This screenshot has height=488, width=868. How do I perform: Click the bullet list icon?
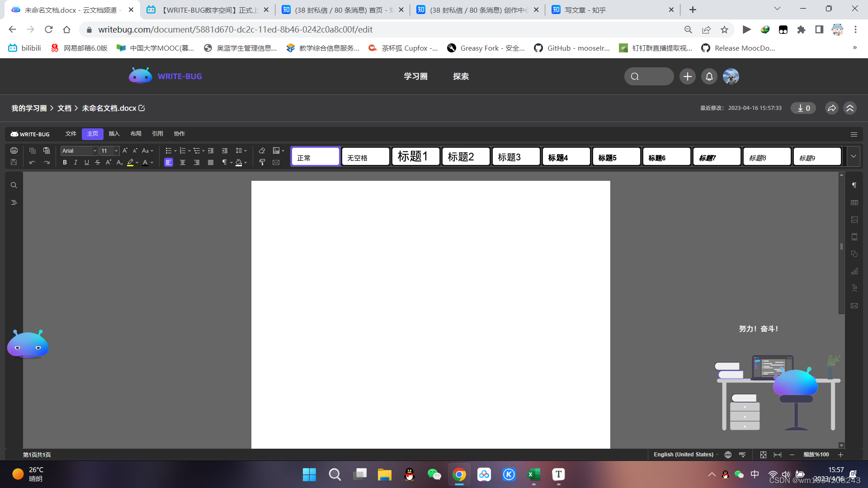(x=168, y=150)
